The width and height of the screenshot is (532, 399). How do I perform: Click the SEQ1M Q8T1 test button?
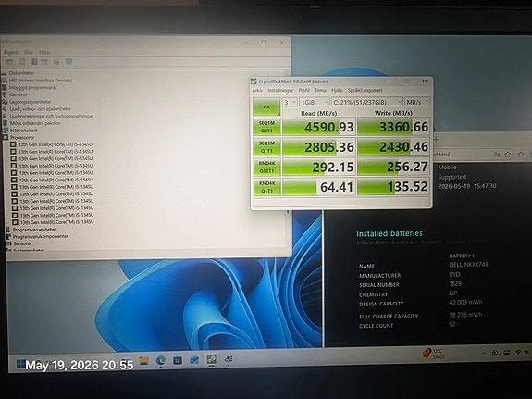click(266, 127)
